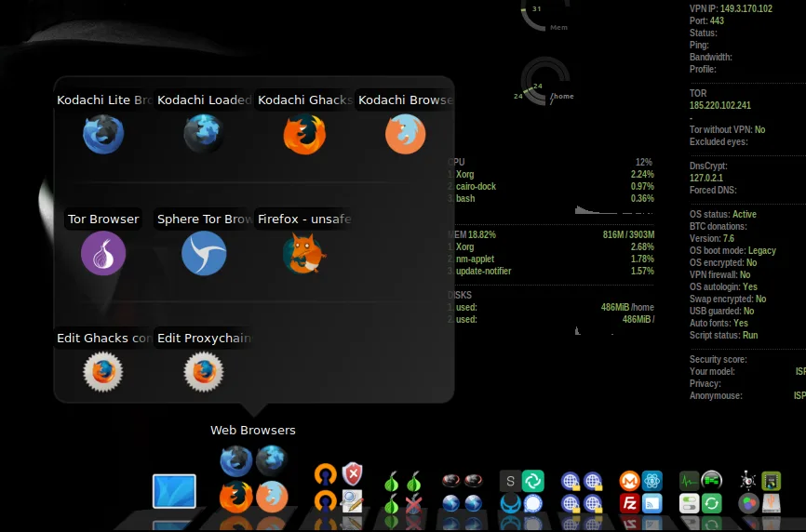Launch Tor Browser via its purple onion icon
The width and height of the screenshot is (806, 532).
click(103, 253)
